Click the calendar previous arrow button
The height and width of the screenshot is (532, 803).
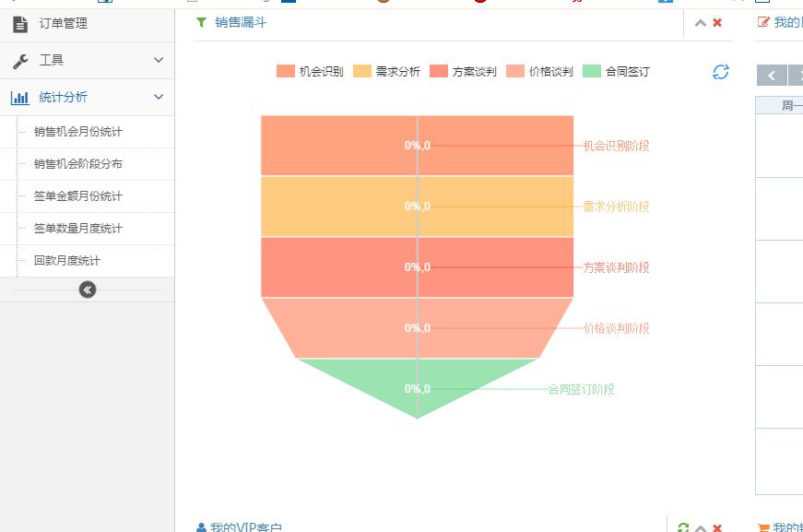tap(771, 76)
